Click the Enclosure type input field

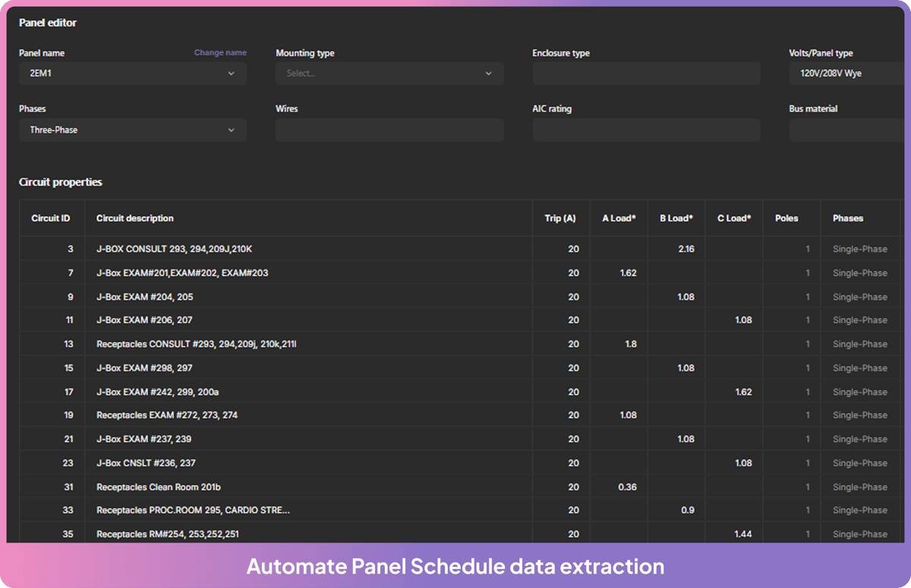pos(646,74)
